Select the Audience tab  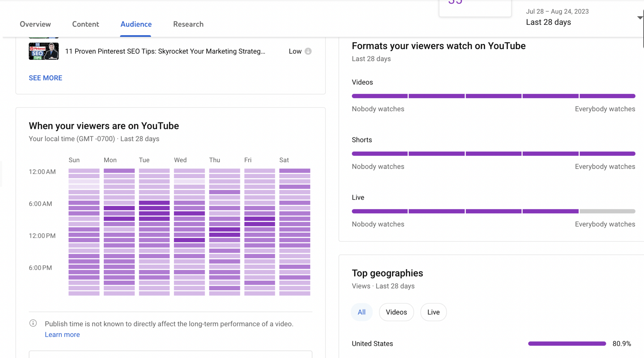[136, 24]
